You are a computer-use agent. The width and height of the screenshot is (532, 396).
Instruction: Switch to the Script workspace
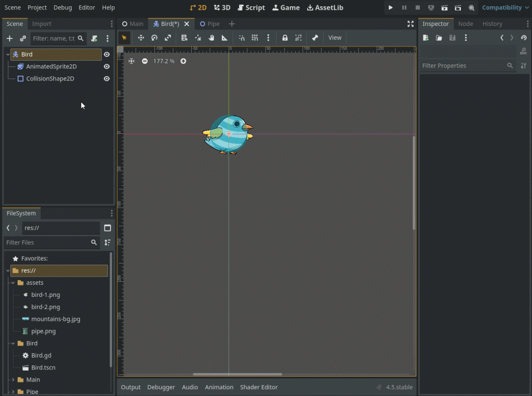(251, 8)
